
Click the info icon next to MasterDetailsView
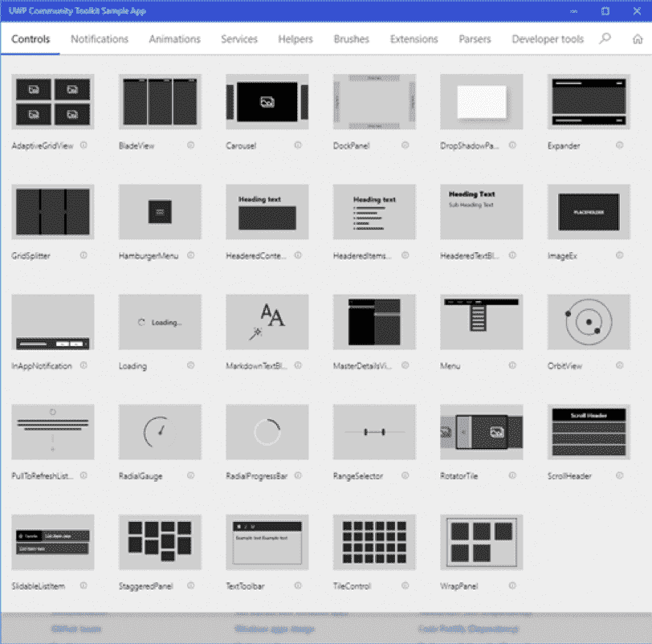[405, 365]
